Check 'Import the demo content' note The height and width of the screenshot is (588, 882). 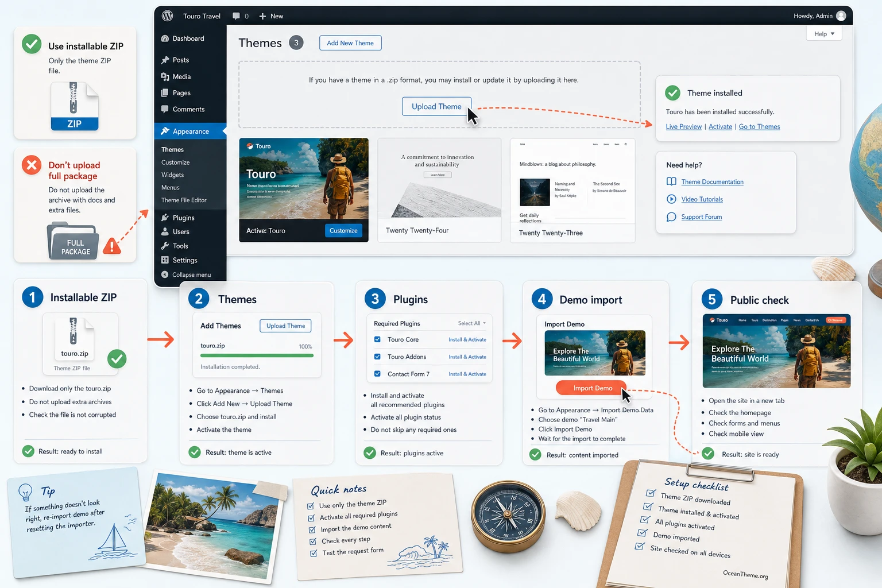312,530
